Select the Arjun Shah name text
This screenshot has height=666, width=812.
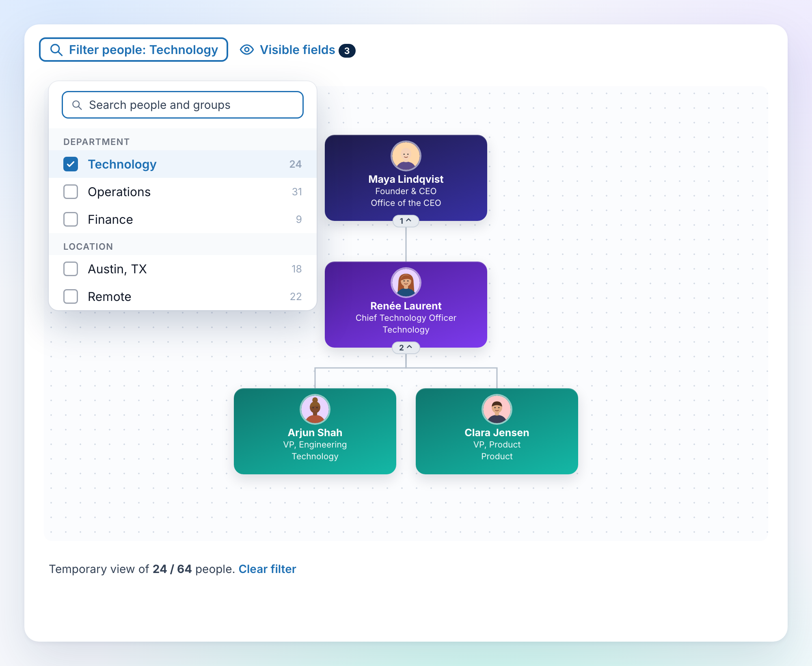[x=315, y=432]
